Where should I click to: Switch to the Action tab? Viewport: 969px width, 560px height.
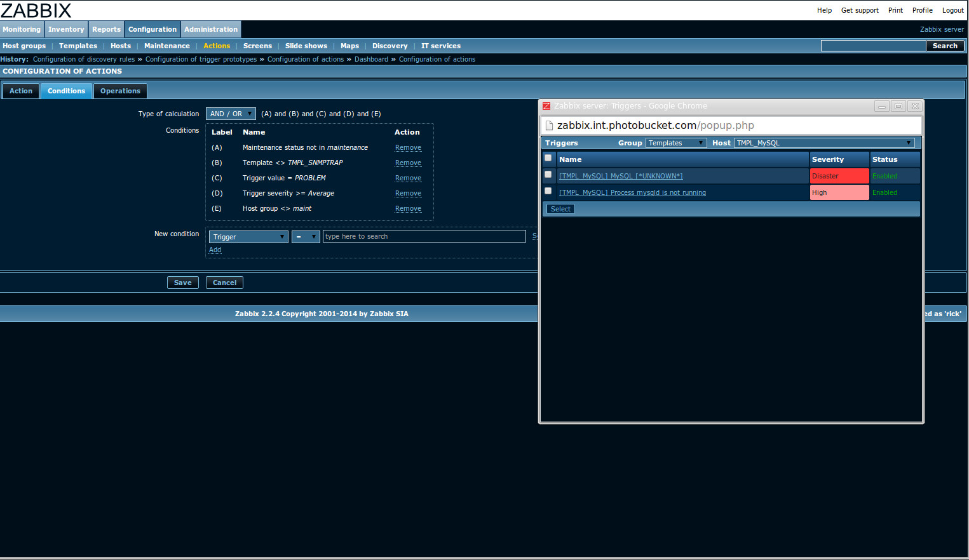[x=21, y=91]
